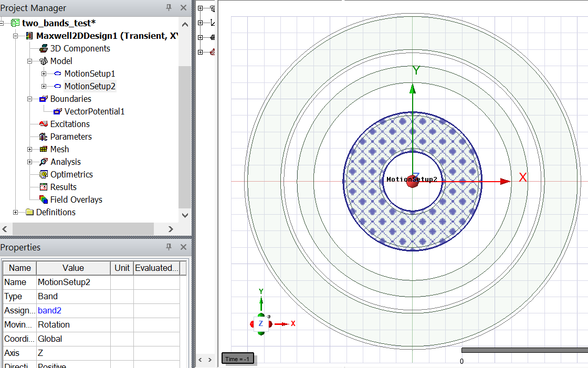
Task: Close the Project Manager panel
Action: click(x=183, y=7)
